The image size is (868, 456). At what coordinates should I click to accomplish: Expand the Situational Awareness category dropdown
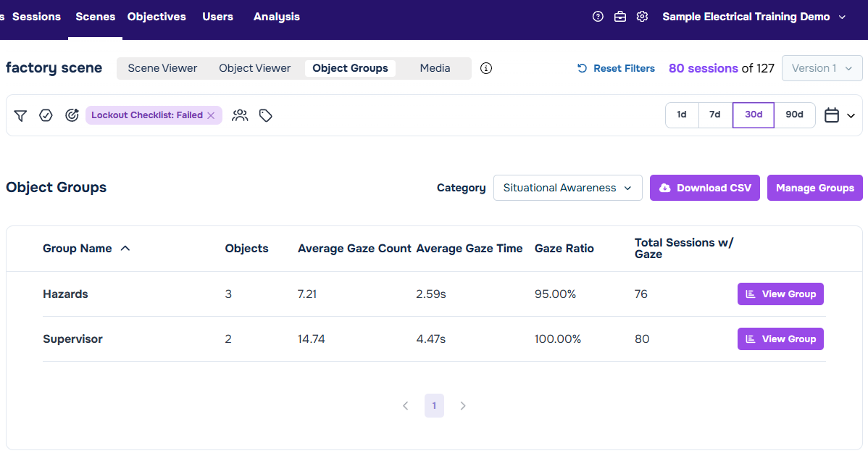point(567,188)
